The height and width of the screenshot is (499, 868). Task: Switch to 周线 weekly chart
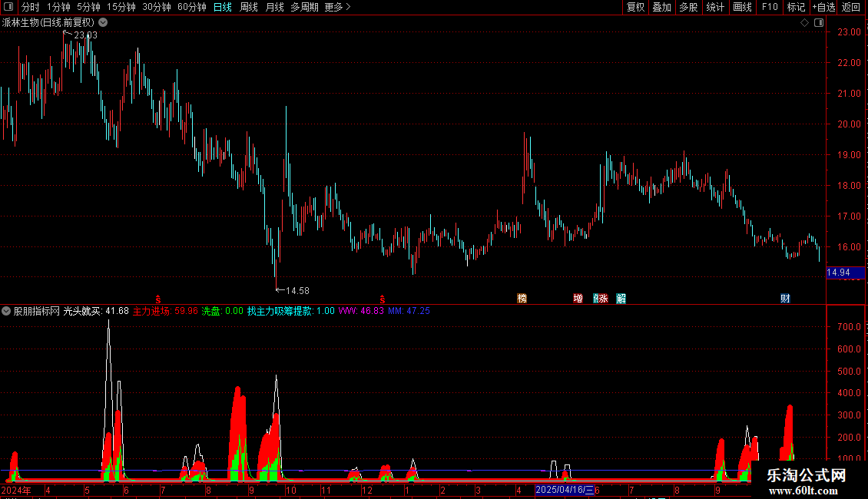pyautogui.click(x=249, y=7)
